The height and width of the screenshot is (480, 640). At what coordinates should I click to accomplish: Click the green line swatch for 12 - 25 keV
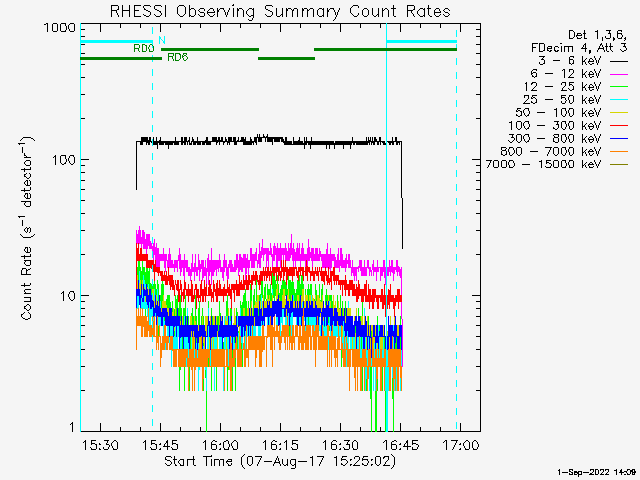coord(619,87)
